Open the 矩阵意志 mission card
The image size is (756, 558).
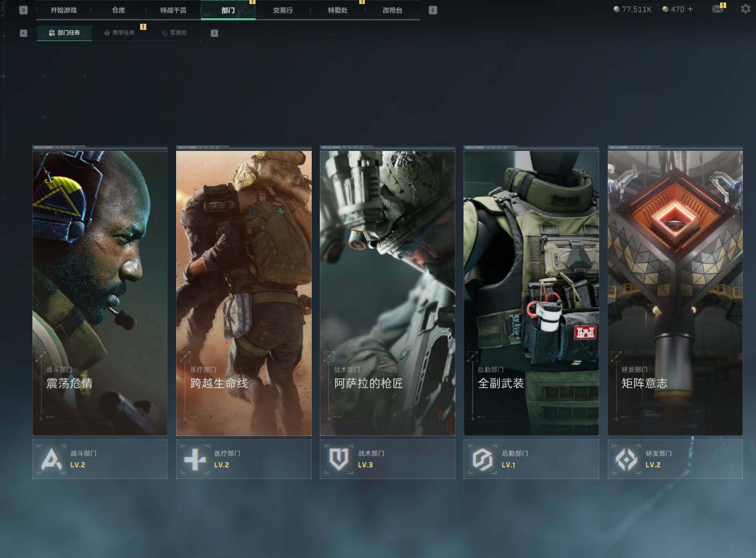pyautogui.click(x=675, y=291)
